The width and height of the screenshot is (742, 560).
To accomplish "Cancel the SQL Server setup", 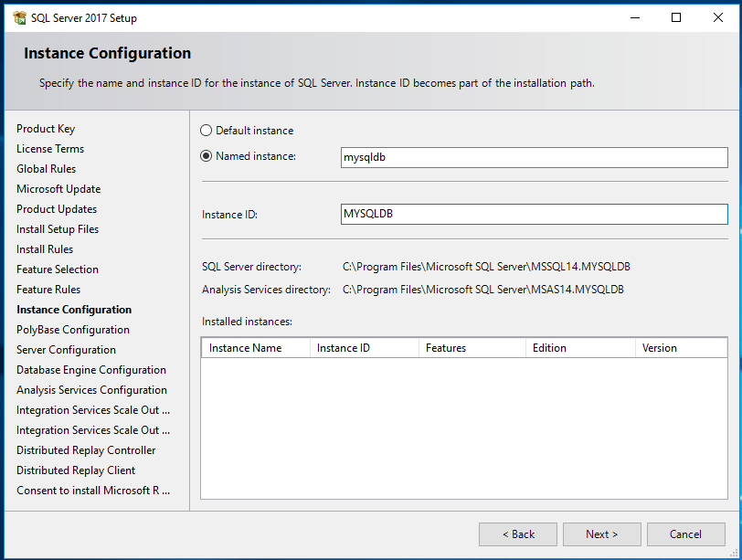I will [x=685, y=534].
